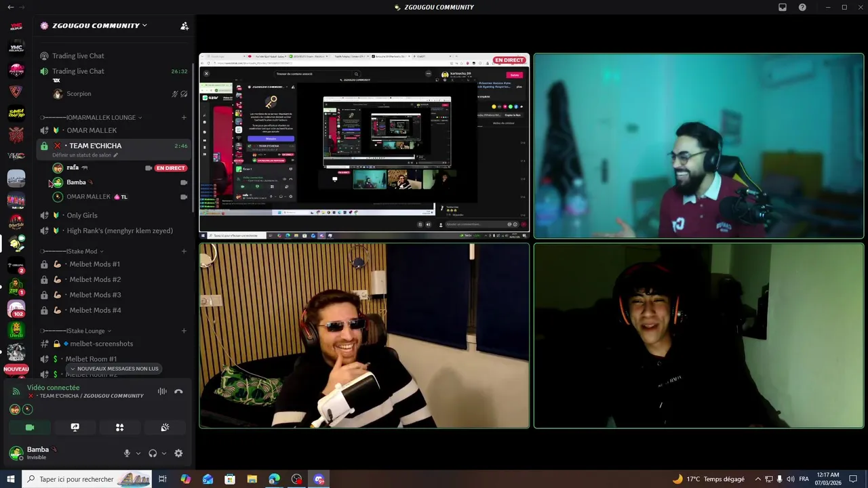The image size is (868, 488).
Task: Open Melbet Mods #2 channel
Action: [x=113, y=279]
